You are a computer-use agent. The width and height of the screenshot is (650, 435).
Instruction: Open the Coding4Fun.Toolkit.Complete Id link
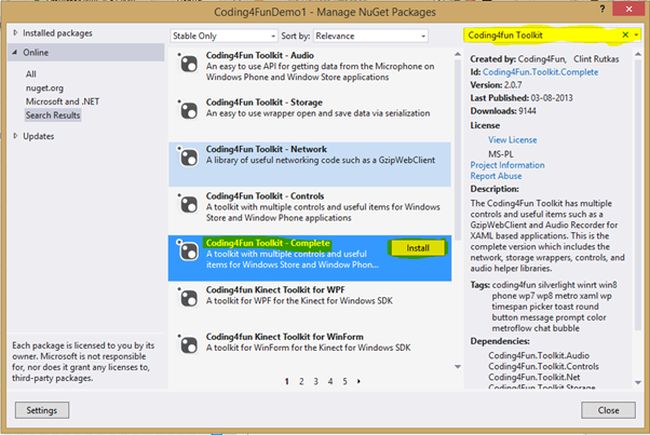540,72
